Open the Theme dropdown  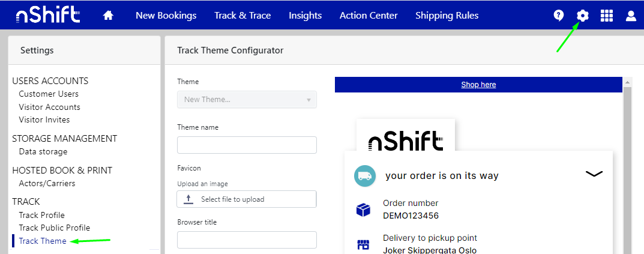click(x=247, y=100)
